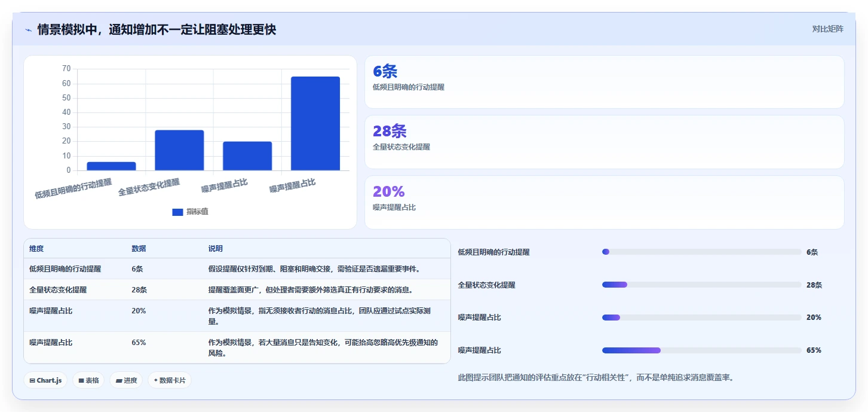This screenshot has height=412, width=868.
Task: Click the 数据 column header
Action: tap(139, 249)
